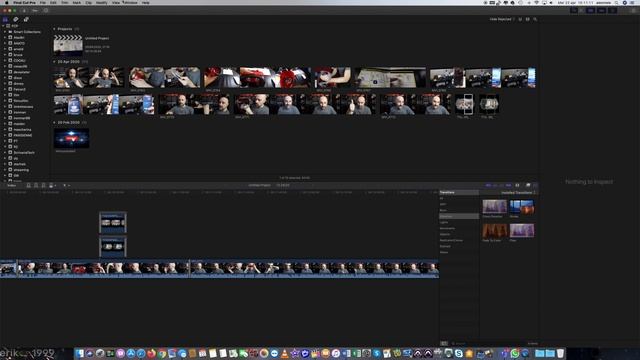The height and width of the screenshot is (360, 640).
Task: Select lower connected clip above timeline storyline
Action: (113, 246)
